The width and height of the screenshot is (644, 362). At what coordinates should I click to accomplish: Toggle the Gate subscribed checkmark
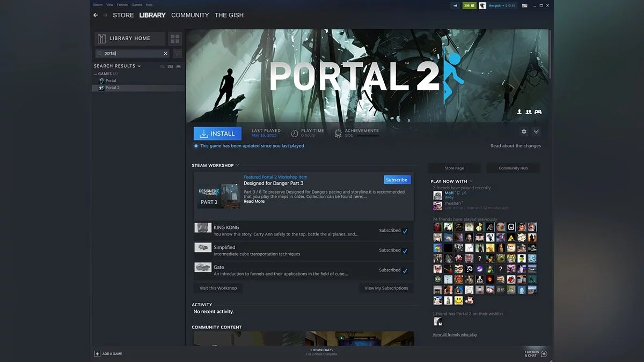[405, 271]
